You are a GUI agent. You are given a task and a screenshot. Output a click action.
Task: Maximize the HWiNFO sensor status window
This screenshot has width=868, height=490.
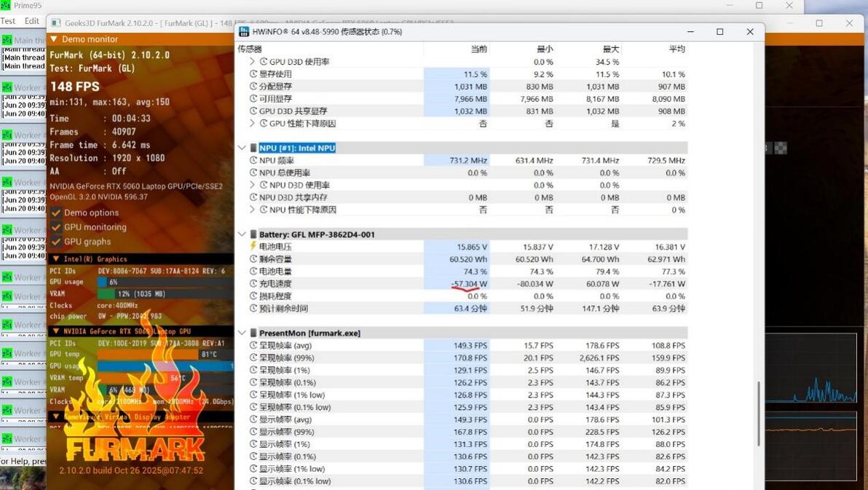coord(719,31)
